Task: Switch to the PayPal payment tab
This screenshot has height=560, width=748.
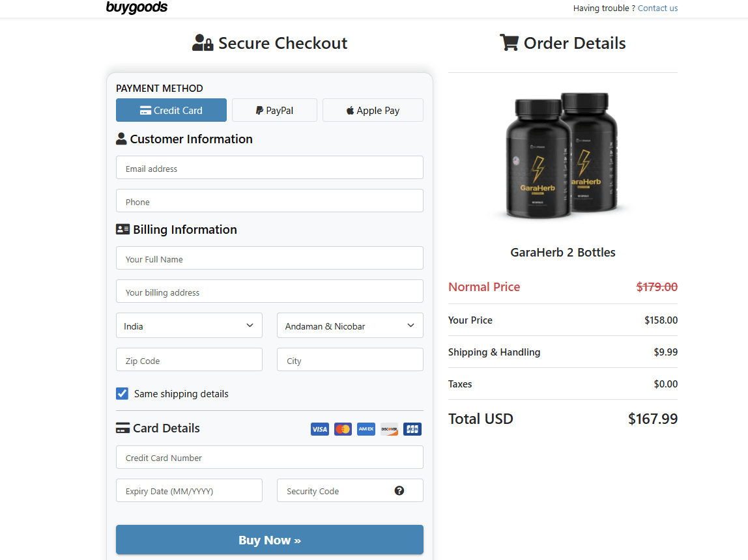Action: (x=274, y=110)
